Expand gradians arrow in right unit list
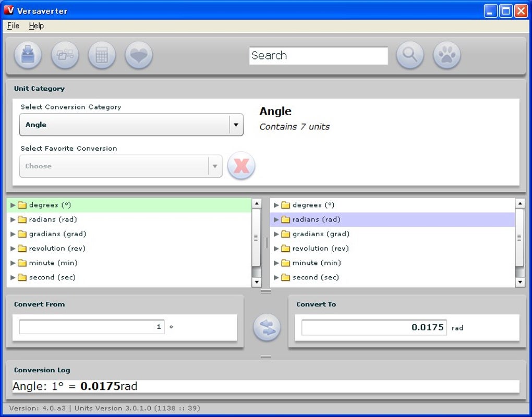532x417 pixels. 276,234
